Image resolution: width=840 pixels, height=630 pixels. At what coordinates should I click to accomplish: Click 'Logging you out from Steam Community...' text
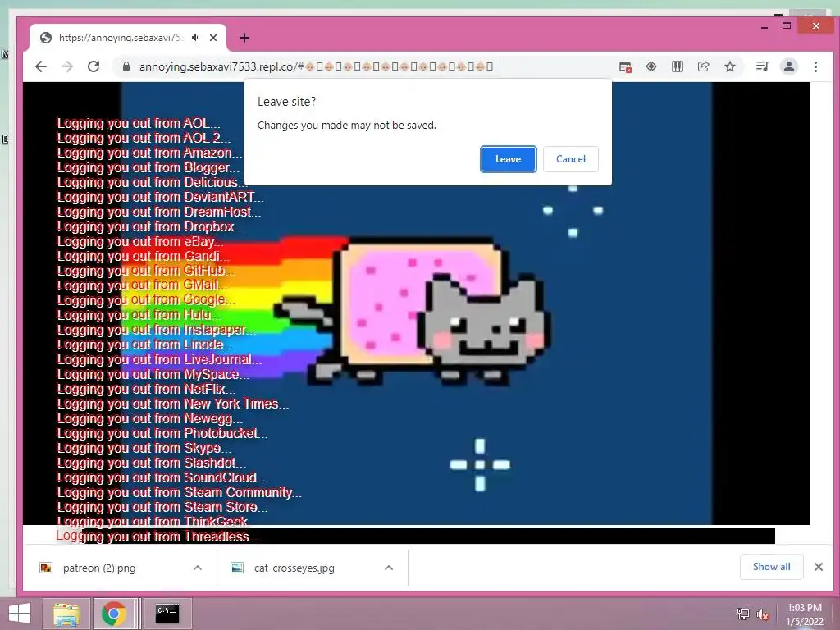(x=179, y=492)
